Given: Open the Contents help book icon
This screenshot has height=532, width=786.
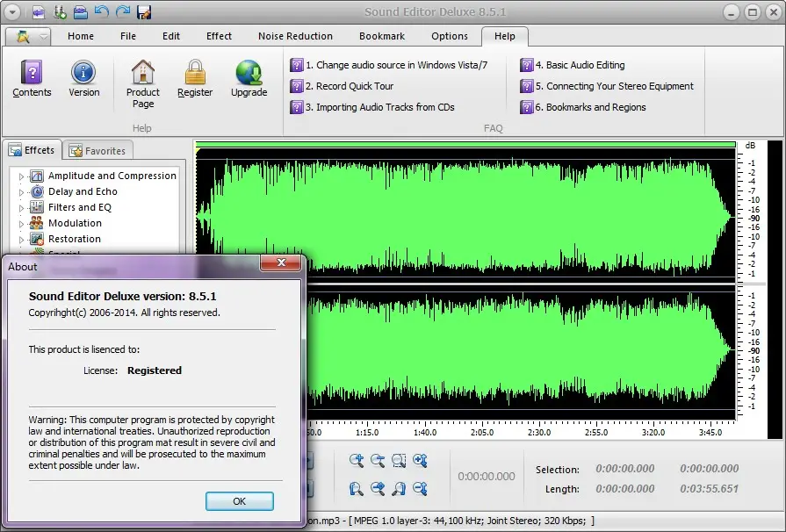Looking at the screenshot, I should click(x=32, y=72).
